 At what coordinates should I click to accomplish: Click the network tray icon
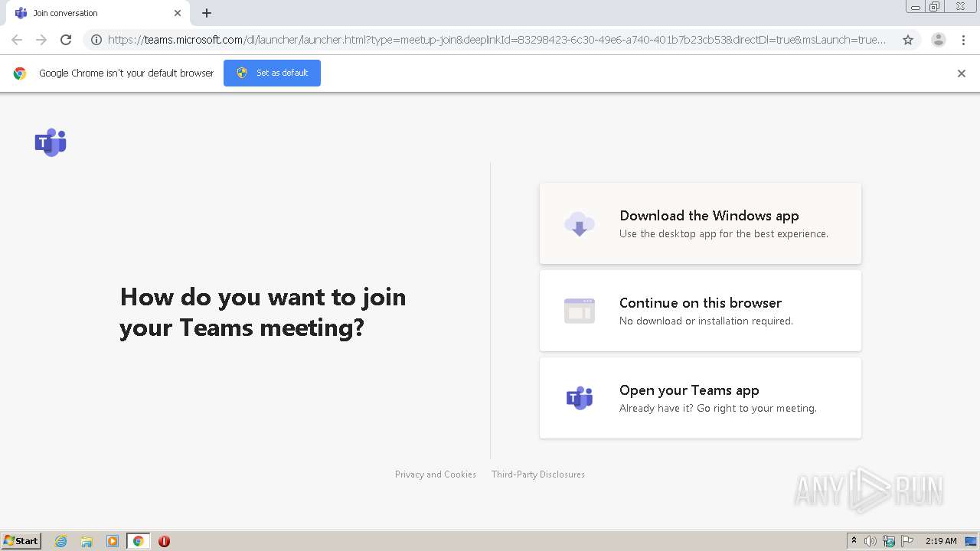[889, 541]
